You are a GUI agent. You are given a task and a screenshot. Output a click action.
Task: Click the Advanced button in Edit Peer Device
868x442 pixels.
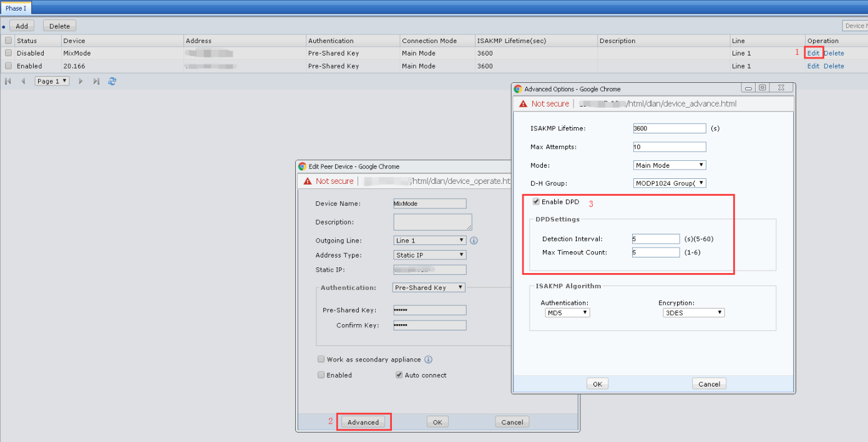click(363, 422)
